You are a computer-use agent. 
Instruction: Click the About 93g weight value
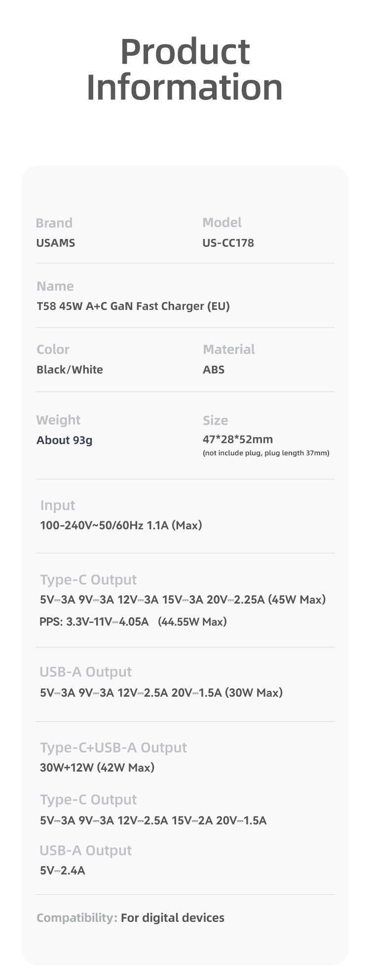click(x=64, y=440)
